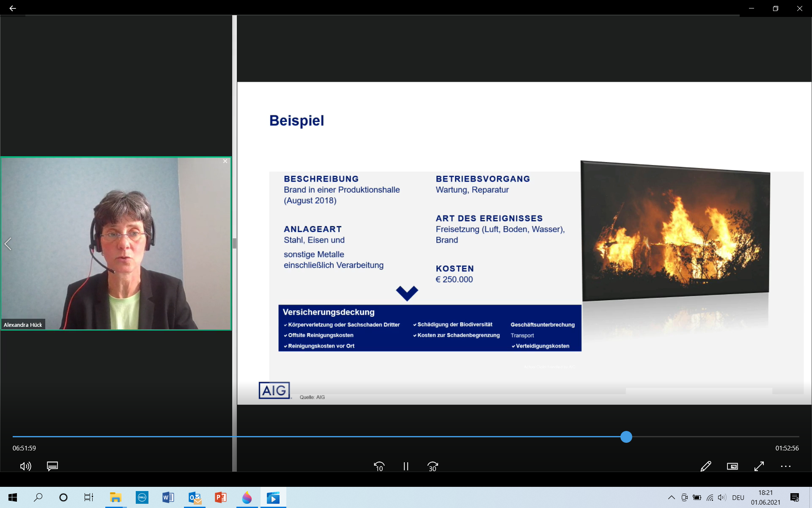
Task: Open the more options ellipsis menu
Action: click(x=785, y=466)
